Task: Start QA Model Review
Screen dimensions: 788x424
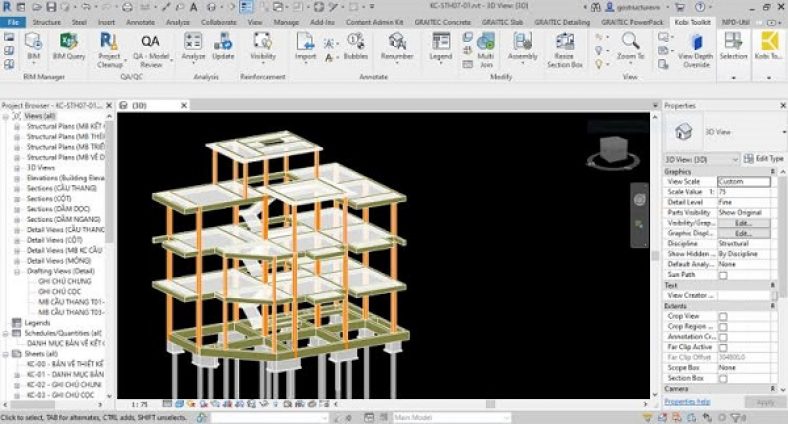Action: pyautogui.click(x=151, y=49)
